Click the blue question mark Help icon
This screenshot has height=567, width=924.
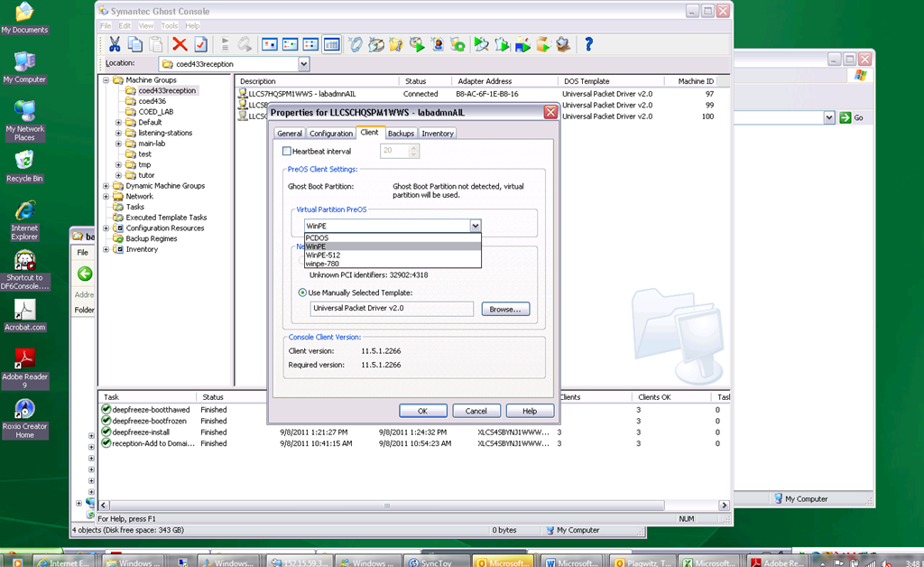pos(588,43)
